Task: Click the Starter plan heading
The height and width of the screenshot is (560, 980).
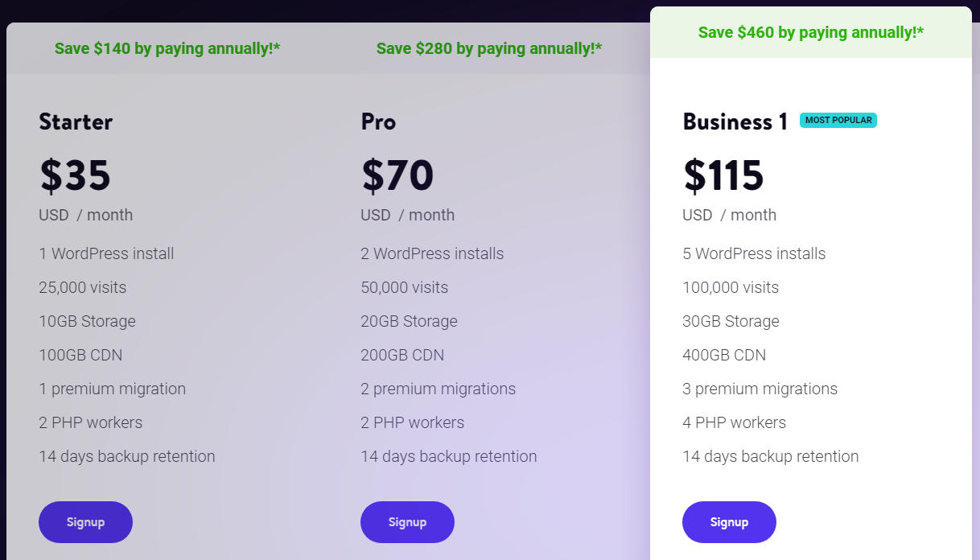Action: 76,121
